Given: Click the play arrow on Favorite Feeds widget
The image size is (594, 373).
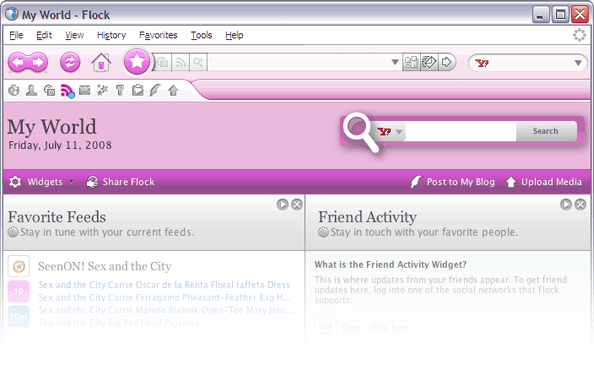Looking at the screenshot, I should pyautogui.click(x=282, y=204).
